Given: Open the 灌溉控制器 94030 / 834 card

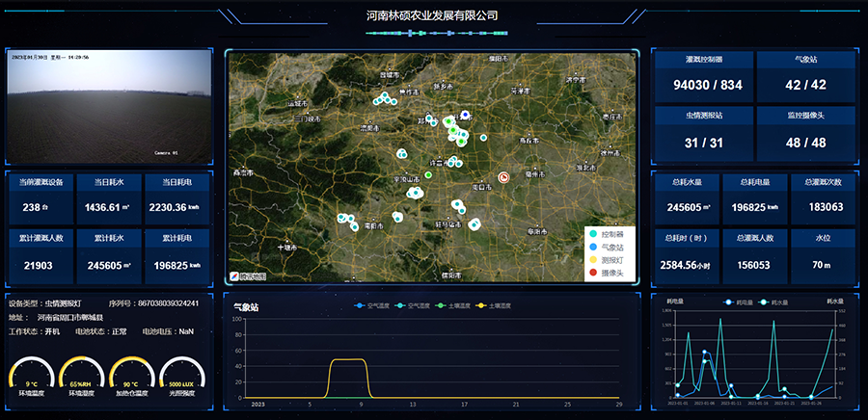Looking at the screenshot, I should point(704,75).
